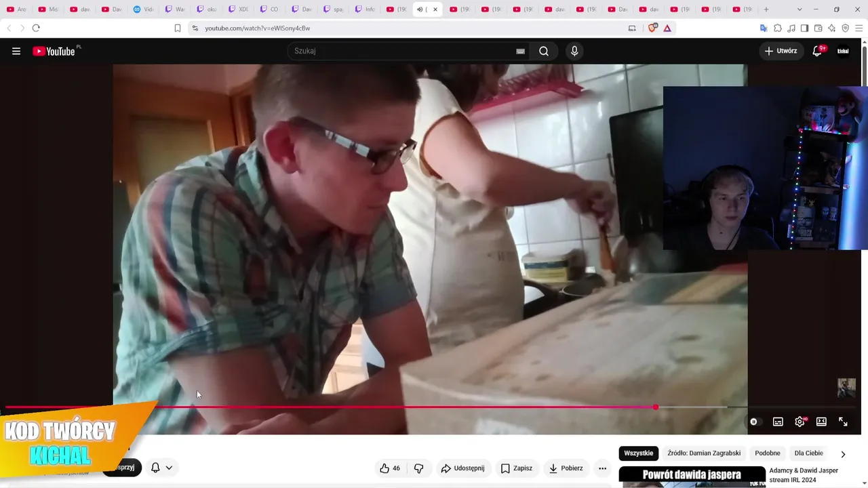
Task: Open the Brave wallet icon
Action: (818, 28)
